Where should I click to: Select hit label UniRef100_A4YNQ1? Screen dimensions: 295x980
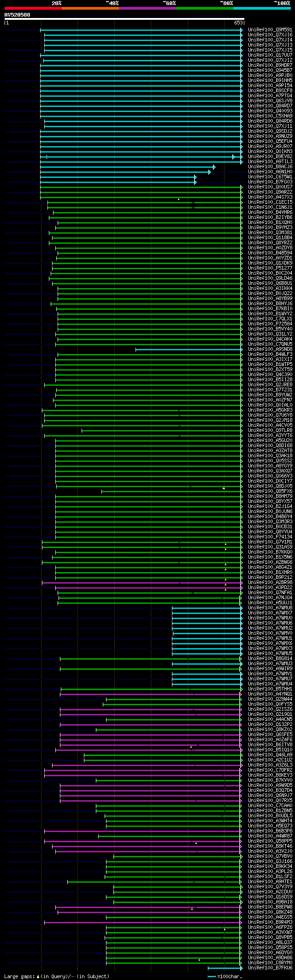[270, 694]
